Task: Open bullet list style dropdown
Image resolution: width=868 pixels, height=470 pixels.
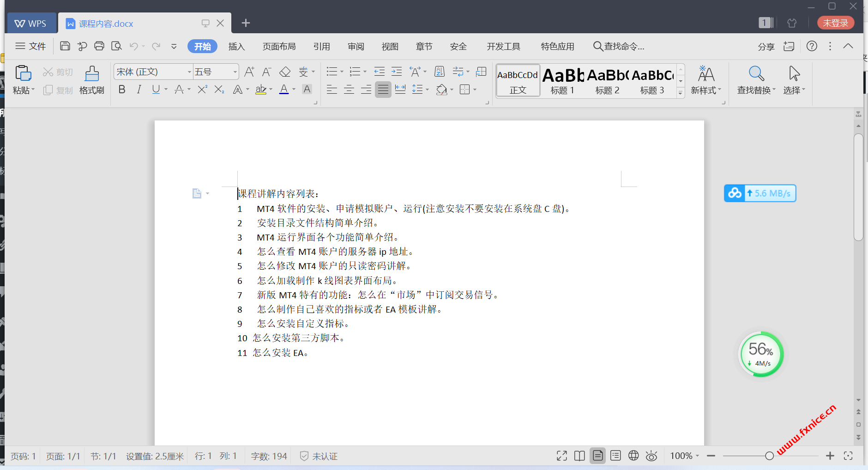Action: pos(342,72)
